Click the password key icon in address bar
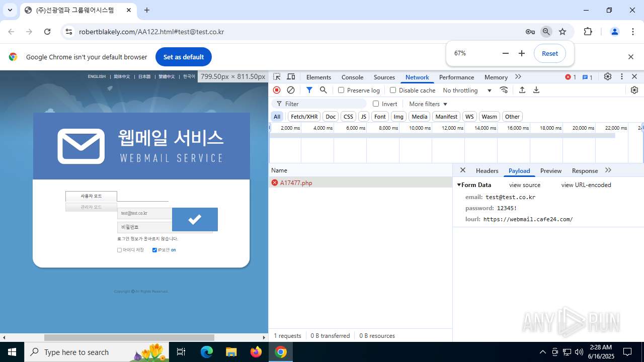This screenshot has width=644, height=362. tap(530, 32)
